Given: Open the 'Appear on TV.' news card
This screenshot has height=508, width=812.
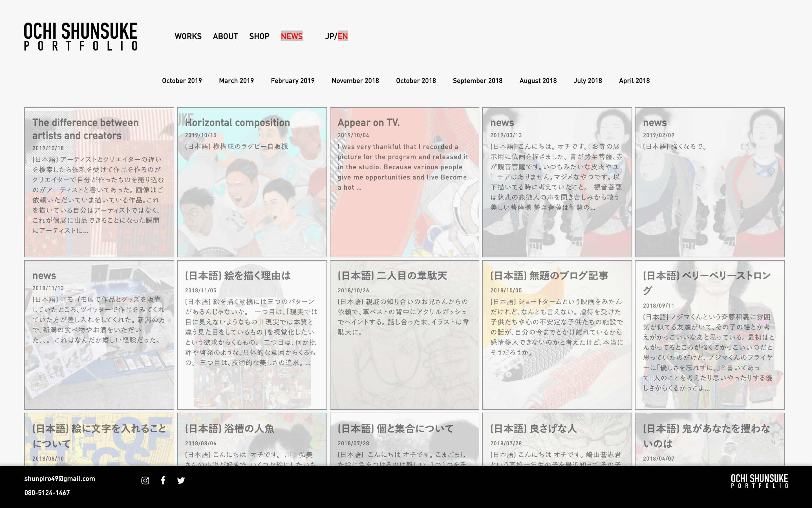Looking at the screenshot, I should tap(404, 182).
